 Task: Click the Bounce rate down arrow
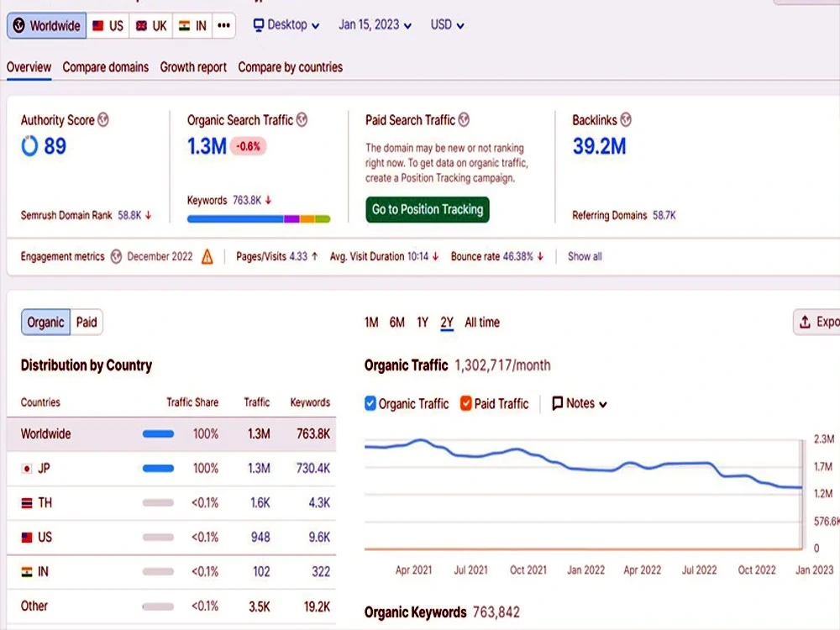click(x=540, y=256)
